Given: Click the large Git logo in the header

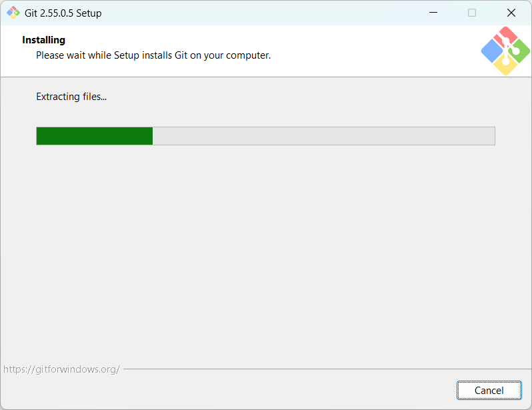Looking at the screenshot, I should pos(505,51).
